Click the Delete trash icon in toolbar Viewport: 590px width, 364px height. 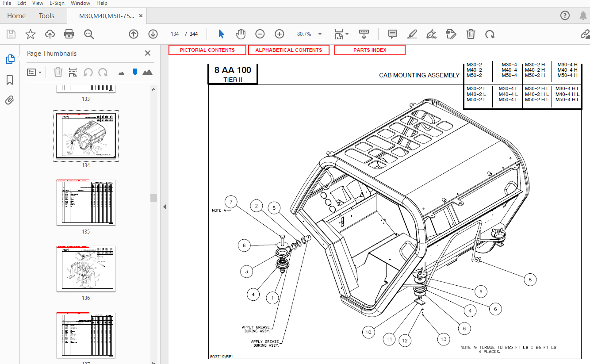pyautogui.click(x=471, y=34)
